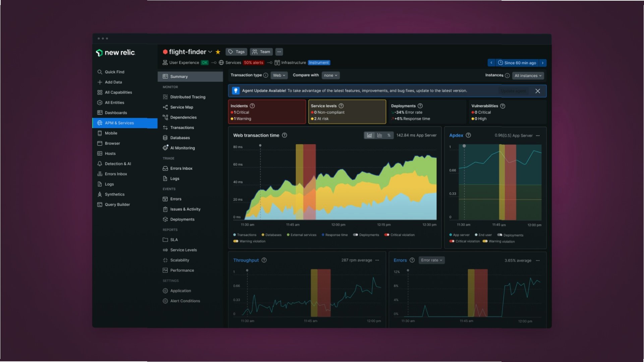This screenshot has height=362, width=644.
Task: Open the Compare with none dropdown
Action: [331, 75]
